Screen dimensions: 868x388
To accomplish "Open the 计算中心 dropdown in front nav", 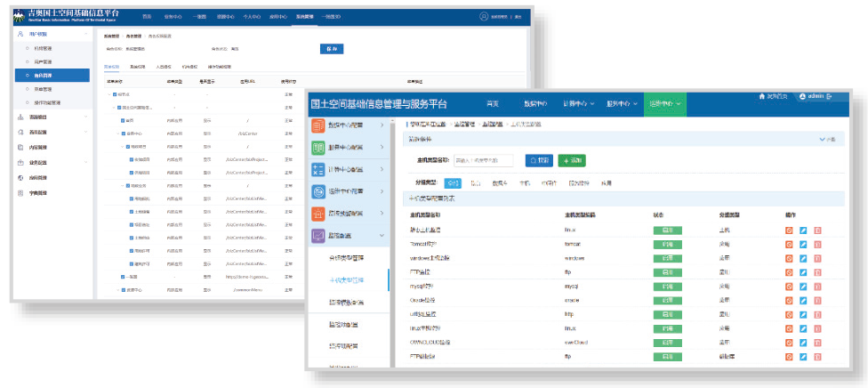I will click(x=578, y=103).
